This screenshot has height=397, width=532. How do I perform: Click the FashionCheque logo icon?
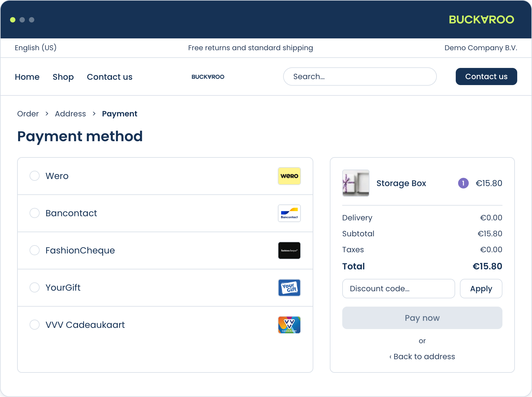[289, 250]
